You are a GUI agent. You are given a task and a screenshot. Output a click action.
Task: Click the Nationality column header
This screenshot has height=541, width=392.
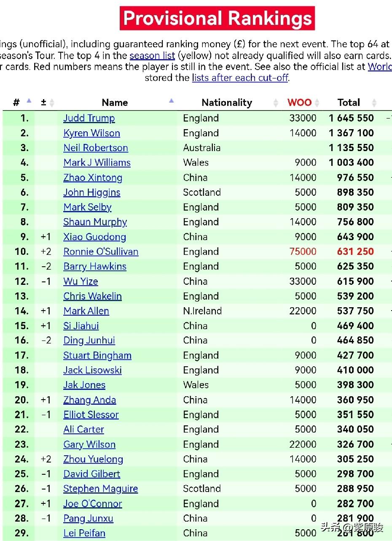click(x=226, y=103)
